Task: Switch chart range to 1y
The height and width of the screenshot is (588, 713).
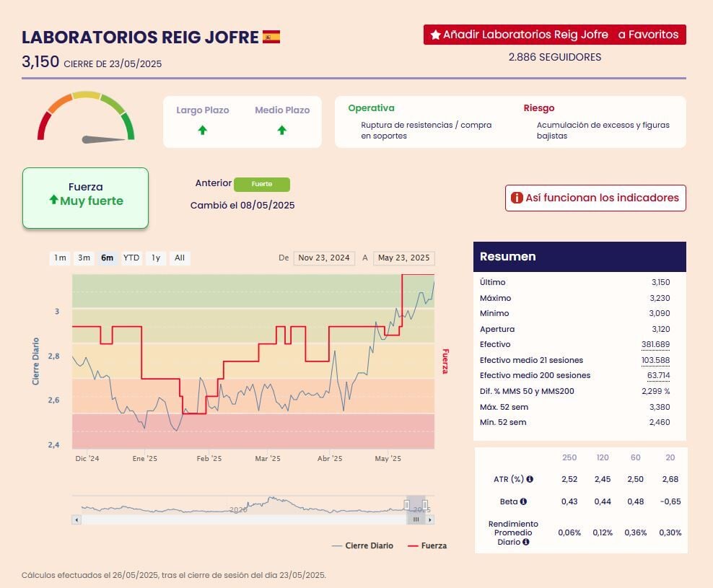Action: point(156,258)
